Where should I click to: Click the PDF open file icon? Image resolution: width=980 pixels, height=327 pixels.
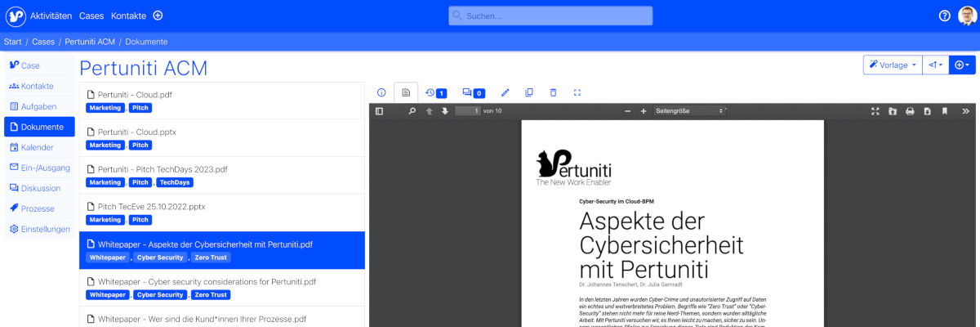893,111
